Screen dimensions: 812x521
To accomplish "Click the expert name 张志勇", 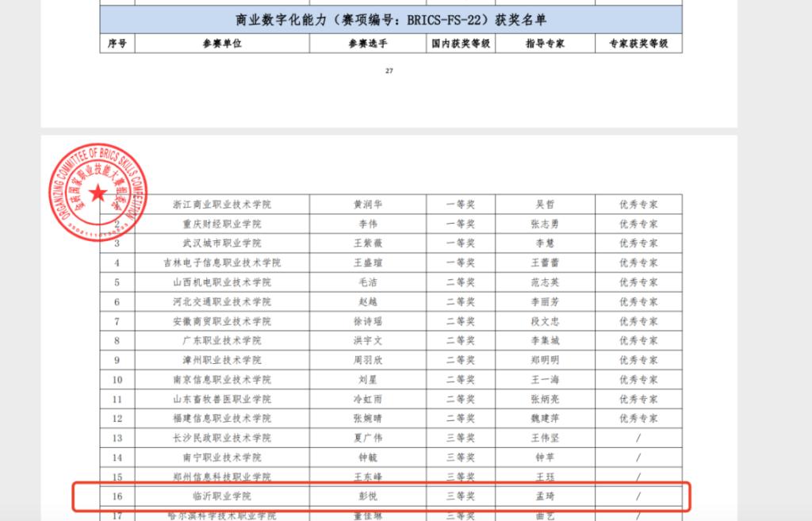I will [x=545, y=224].
